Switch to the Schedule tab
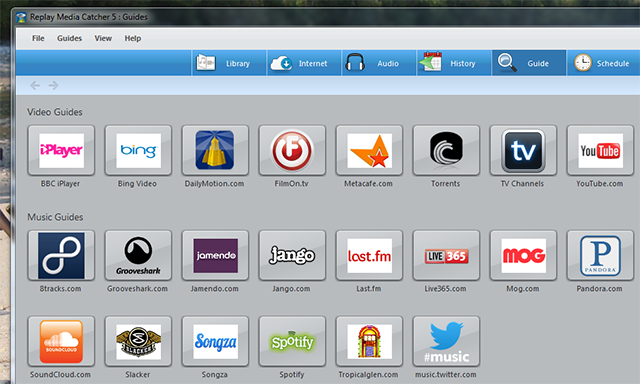Screen dimensions: 640x384 (x=603, y=63)
